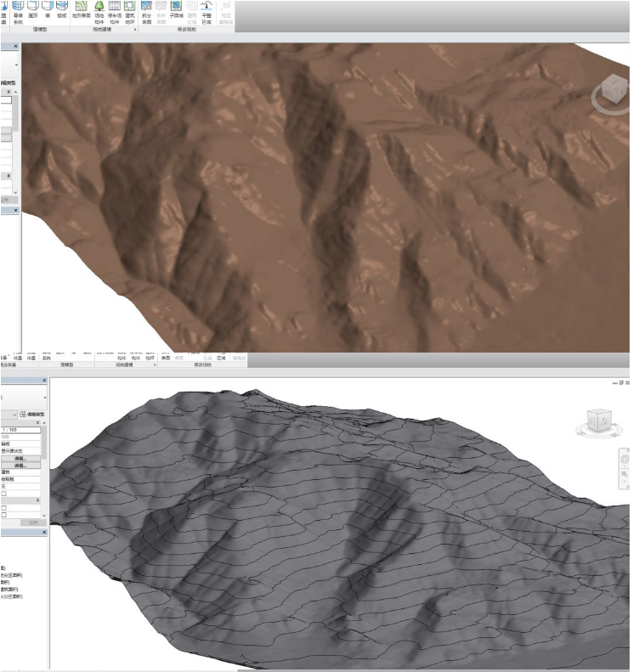Image resolution: width=633 pixels, height=672 pixels.
Task: Click the Property Line (建筑红线) tool
Action: [192, 12]
